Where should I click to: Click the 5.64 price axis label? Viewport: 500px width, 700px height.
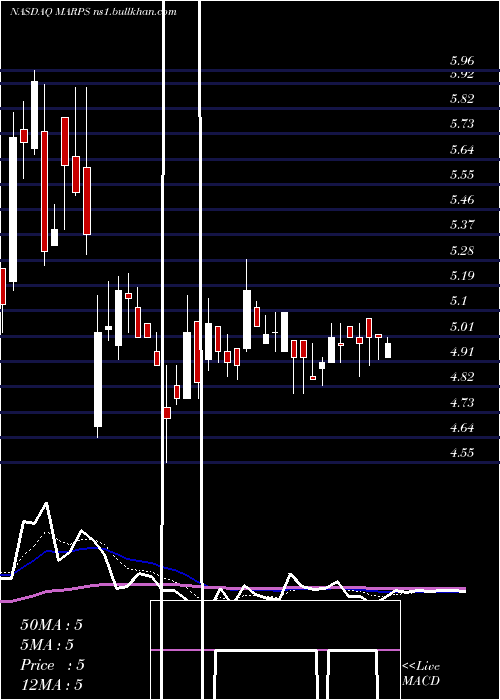click(462, 150)
